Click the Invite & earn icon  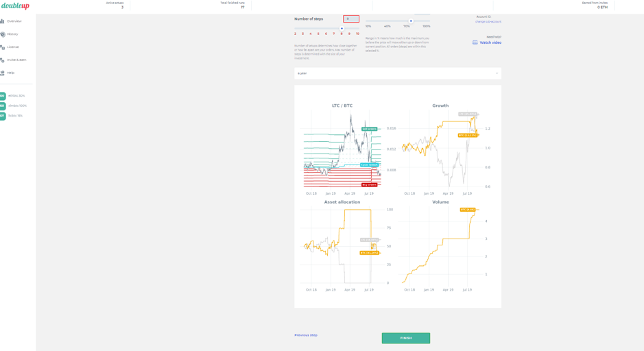pos(2,60)
